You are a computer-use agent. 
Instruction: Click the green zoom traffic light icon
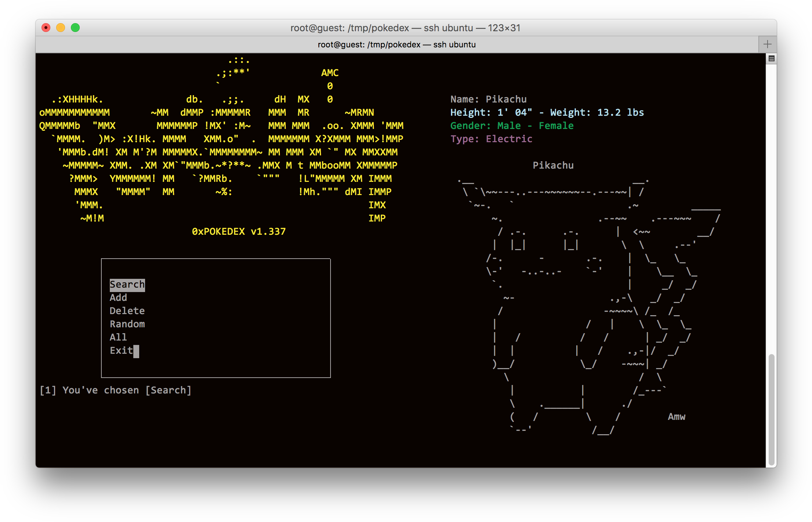pos(75,27)
